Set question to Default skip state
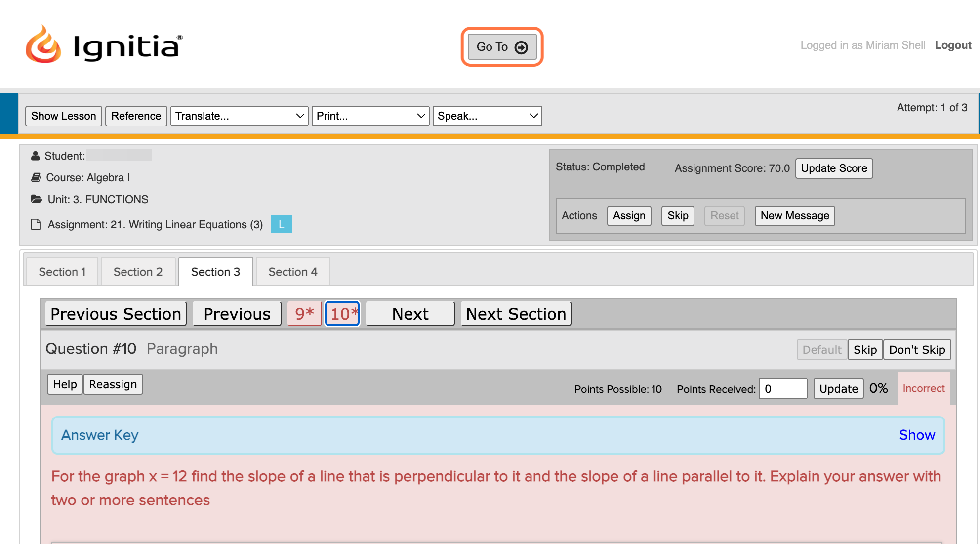 [x=822, y=350]
